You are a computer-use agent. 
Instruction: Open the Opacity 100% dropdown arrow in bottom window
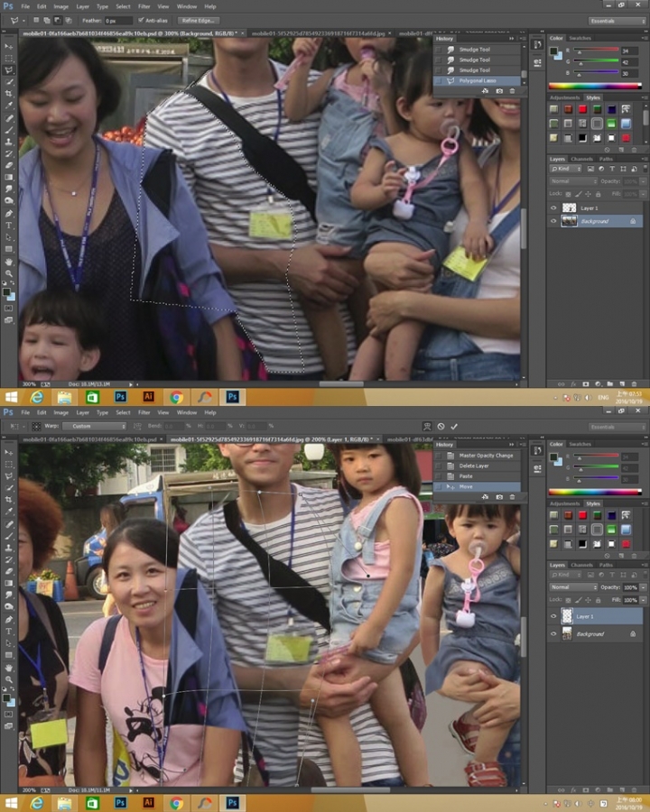(644, 587)
